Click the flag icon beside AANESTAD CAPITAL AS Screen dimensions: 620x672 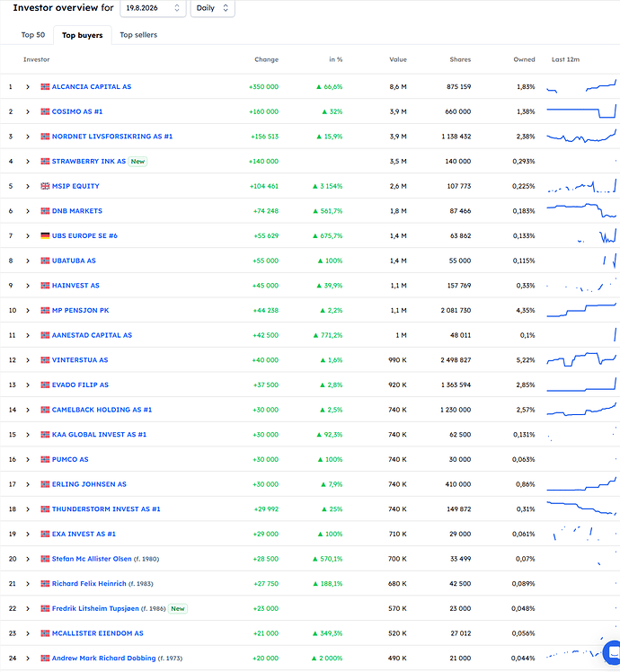[x=45, y=335]
